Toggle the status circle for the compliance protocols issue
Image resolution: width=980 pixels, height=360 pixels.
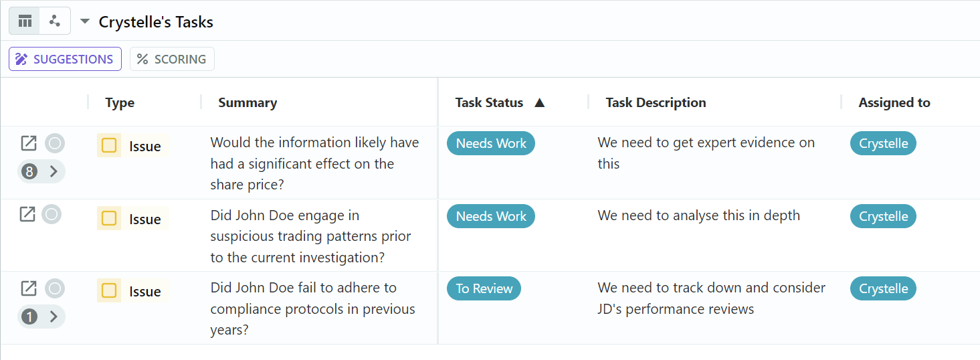coord(55,288)
